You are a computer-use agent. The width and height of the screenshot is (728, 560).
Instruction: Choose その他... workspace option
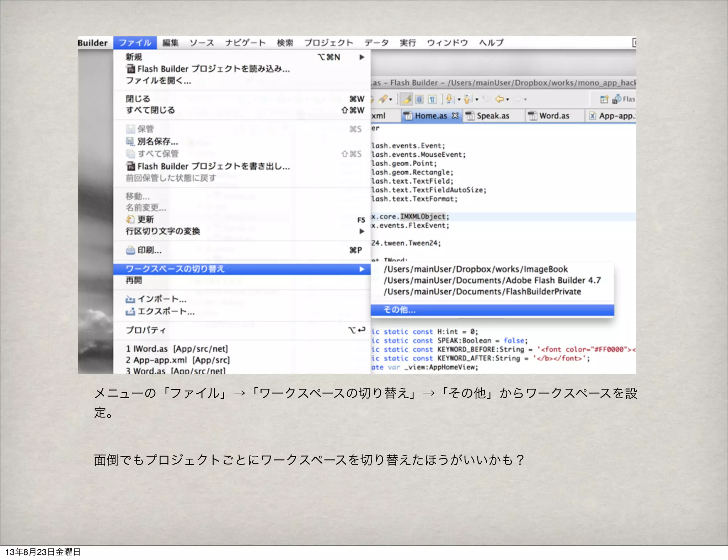(492, 310)
